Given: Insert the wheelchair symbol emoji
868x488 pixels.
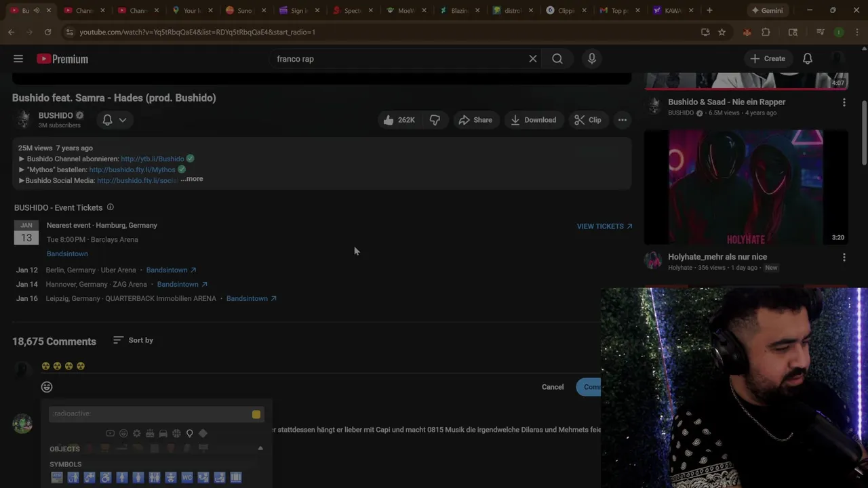Looking at the screenshot, I should (x=106, y=478).
